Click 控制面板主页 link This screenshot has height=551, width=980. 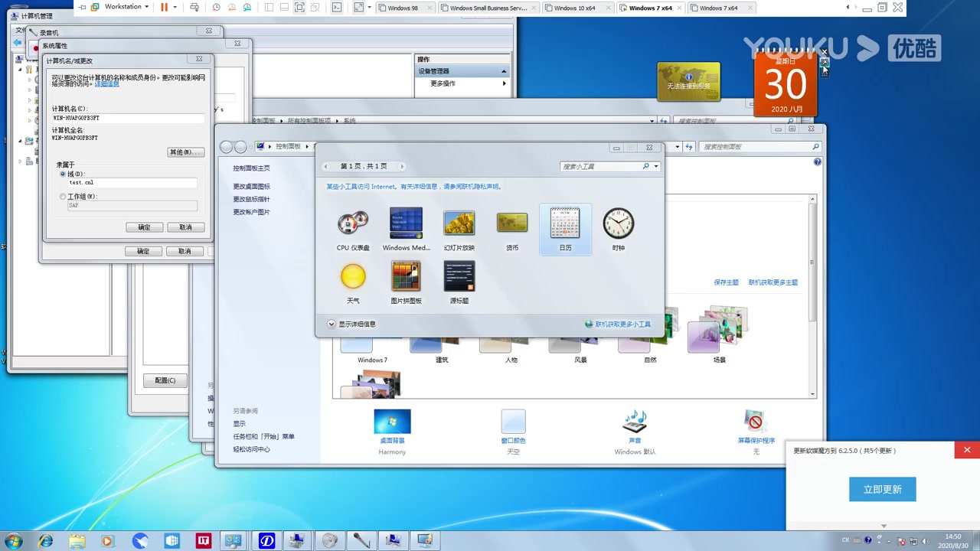click(x=252, y=168)
